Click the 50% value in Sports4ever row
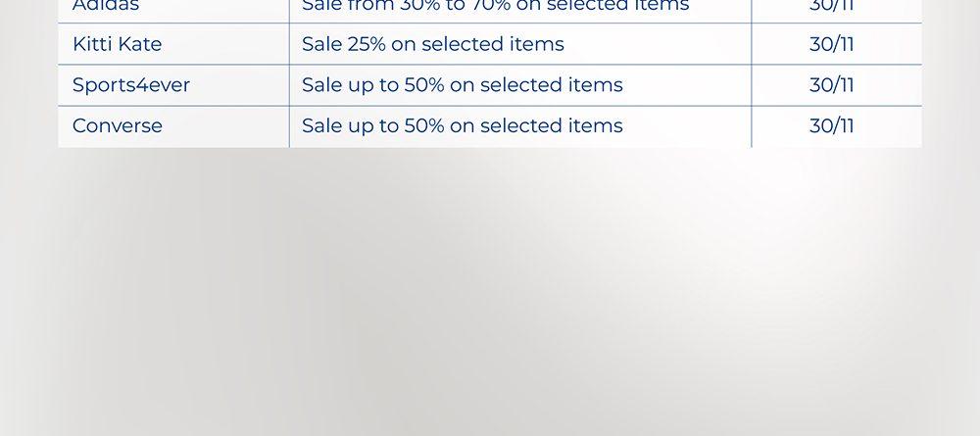The width and height of the screenshot is (980, 436). pos(424,85)
